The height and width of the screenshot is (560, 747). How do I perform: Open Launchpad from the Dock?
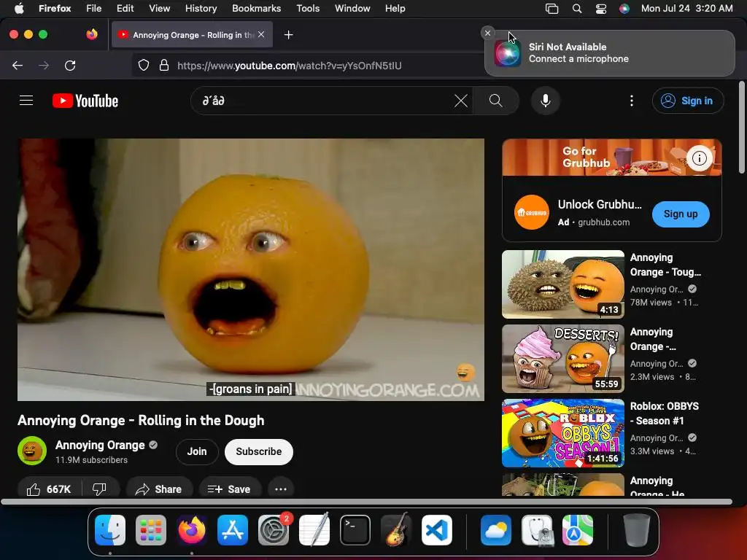click(x=151, y=529)
